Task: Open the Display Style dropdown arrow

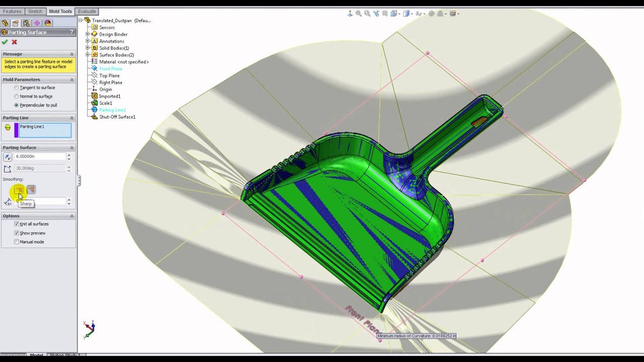Action: 412,14
